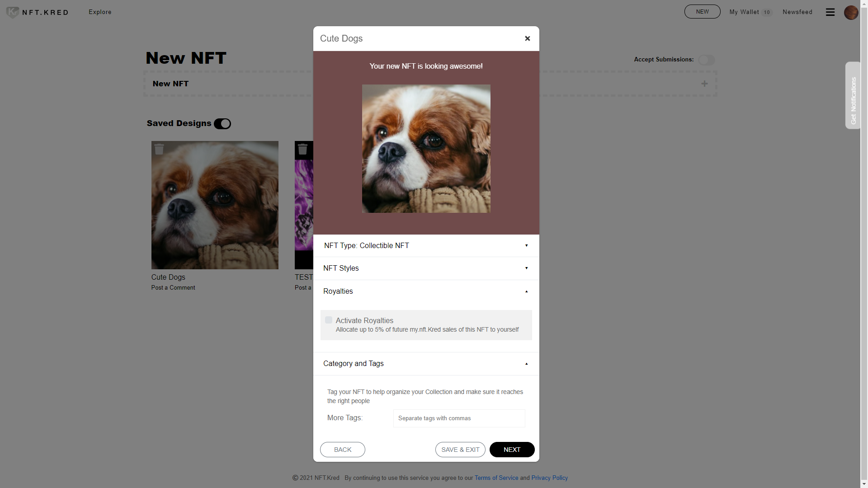This screenshot has height=488, width=868.
Task: Click the user profile avatar
Action: pyautogui.click(x=851, y=12)
